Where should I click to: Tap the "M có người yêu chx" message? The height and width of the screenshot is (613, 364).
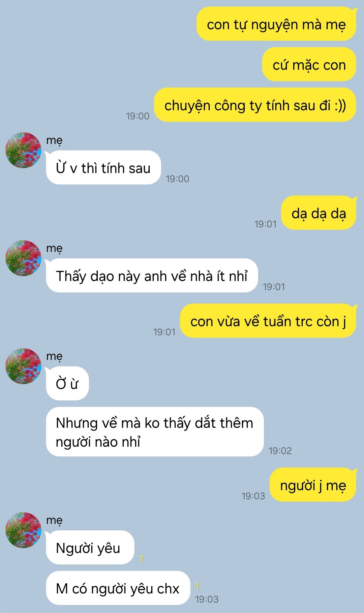(x=118, y=588)
